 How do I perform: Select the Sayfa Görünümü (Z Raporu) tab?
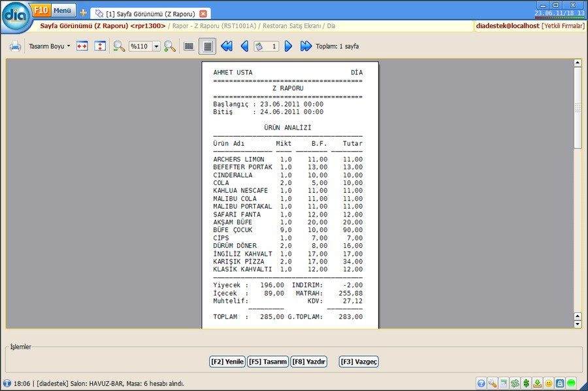(x=150, y=14)
